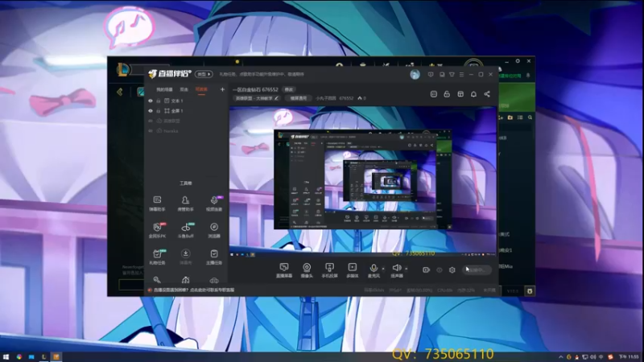Select the orange highlighted scene tab

coord(201,89)
